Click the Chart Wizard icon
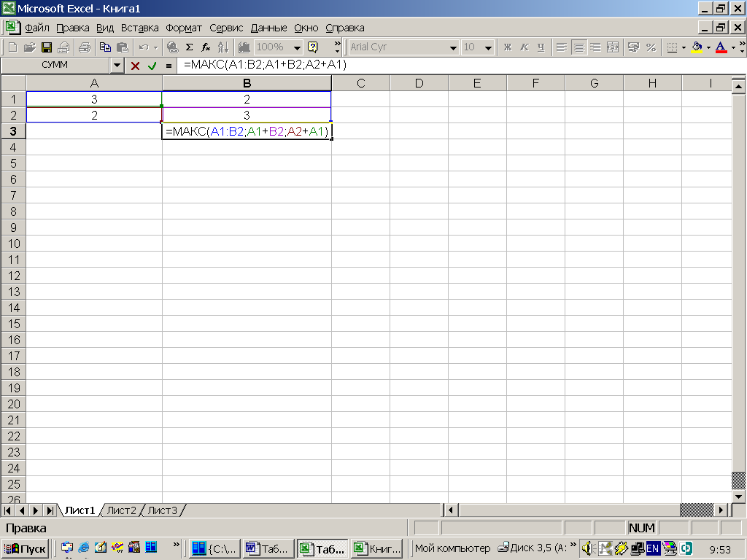The image size is (747, 560). [x=244, y=47]
